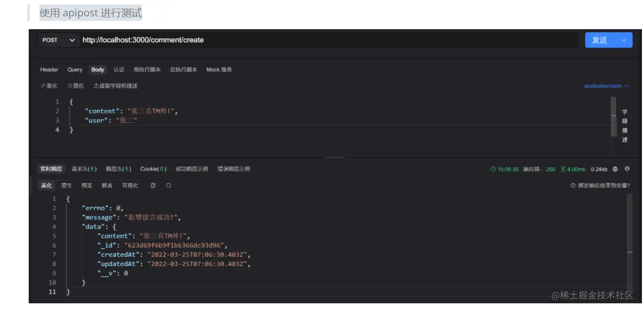
Task: Open the 后执行脚本 post-request script tab
Action: (x=183, y=70)
